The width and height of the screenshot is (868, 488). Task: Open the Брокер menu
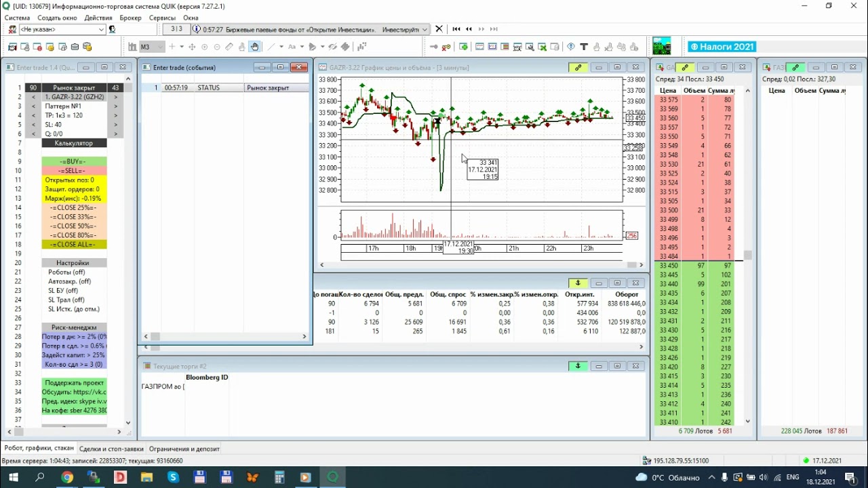(x=131, y=18)
